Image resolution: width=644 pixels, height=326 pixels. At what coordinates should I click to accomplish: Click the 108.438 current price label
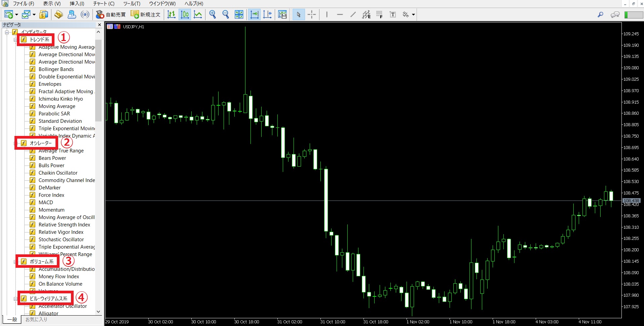631,201
